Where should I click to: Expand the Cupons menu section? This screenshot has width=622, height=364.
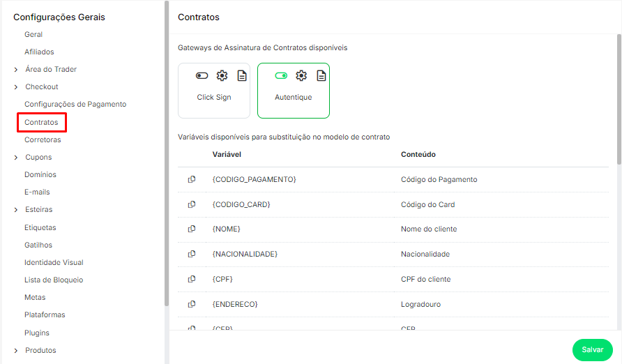pos(16,158)
